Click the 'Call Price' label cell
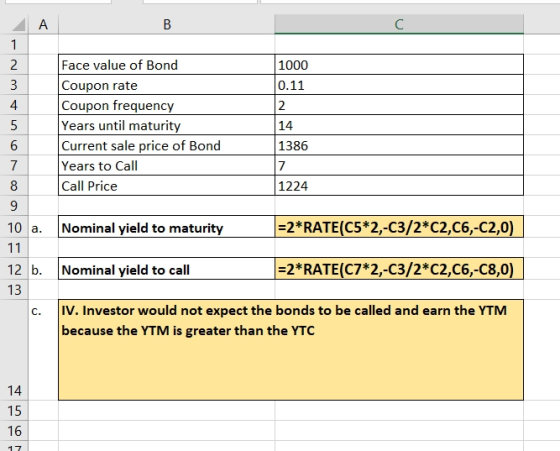 167,185
